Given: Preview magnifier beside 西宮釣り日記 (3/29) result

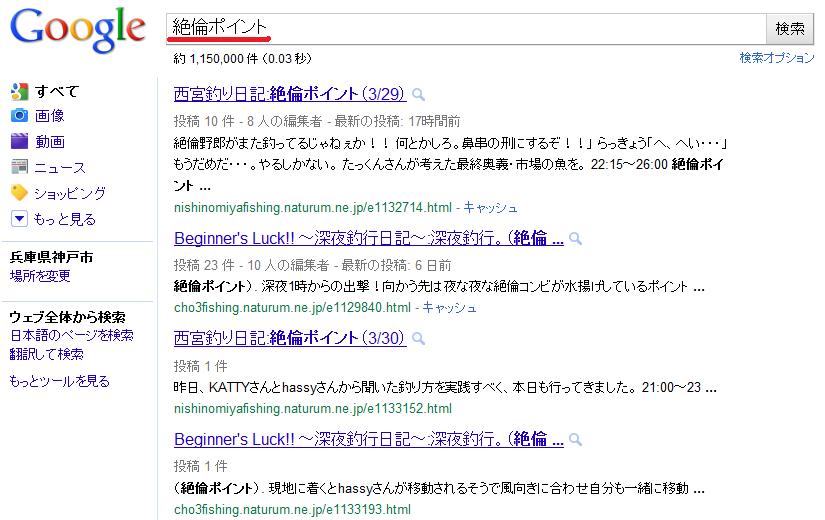Looking at the screenshot, I should 418,94.
